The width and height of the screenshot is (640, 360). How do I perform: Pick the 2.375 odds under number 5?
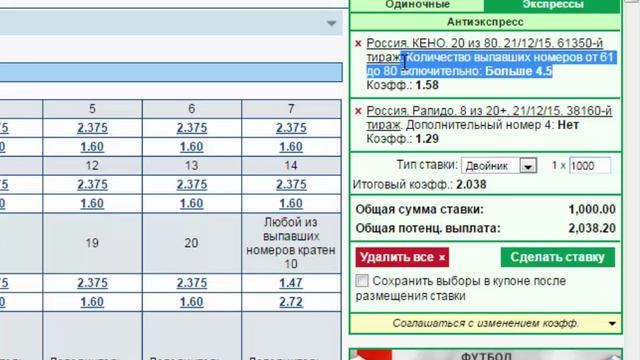[92, 128]
